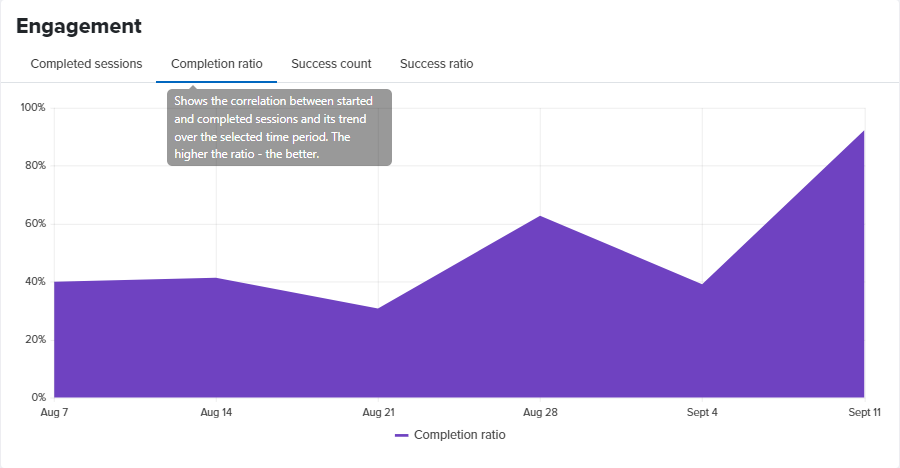Switch to the Completed sessions tab
The image size is (900, 468).
click(86, 64)
